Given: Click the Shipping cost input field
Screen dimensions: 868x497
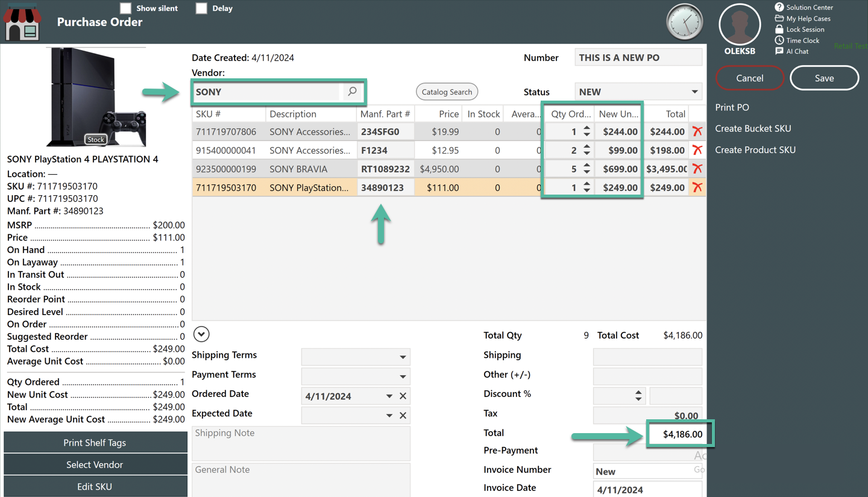Looking at the screenshot, I should click(647, 356).
